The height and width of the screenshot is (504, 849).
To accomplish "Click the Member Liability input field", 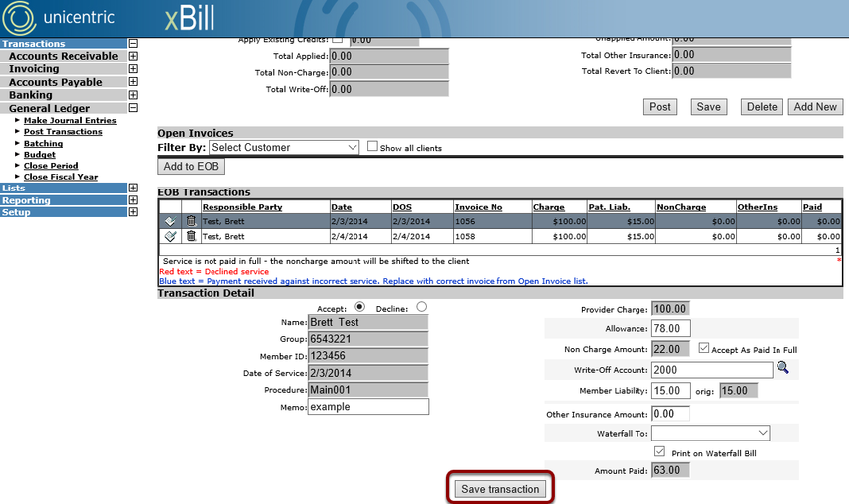I will [671, 391].
